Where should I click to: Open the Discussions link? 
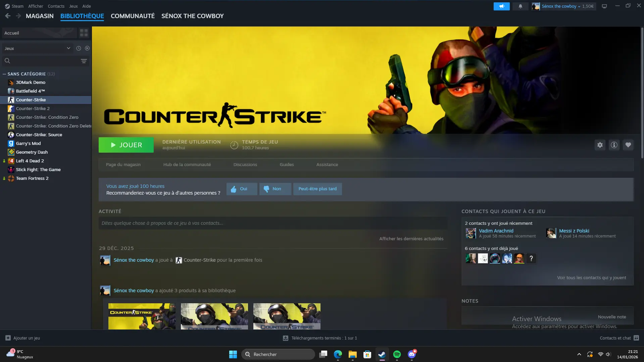coord(245,164)
